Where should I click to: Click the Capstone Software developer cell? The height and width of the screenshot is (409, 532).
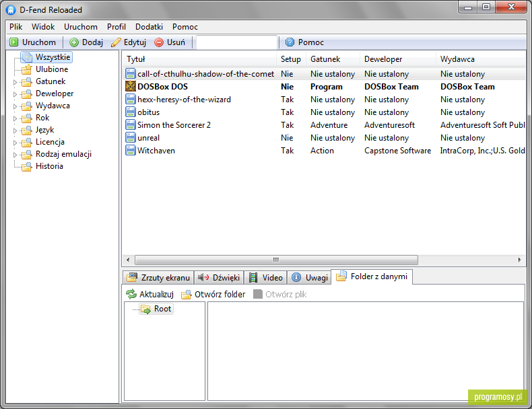tap(397, 151)
